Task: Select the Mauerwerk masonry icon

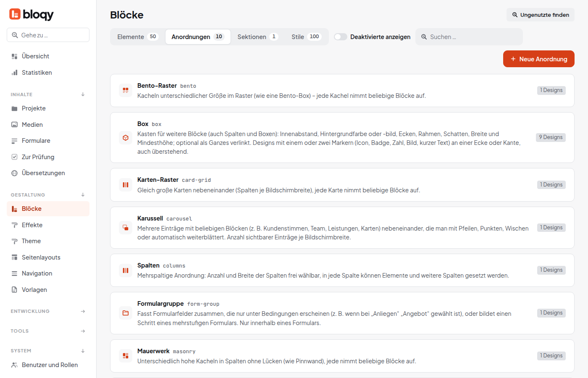Action: [126, 356]
